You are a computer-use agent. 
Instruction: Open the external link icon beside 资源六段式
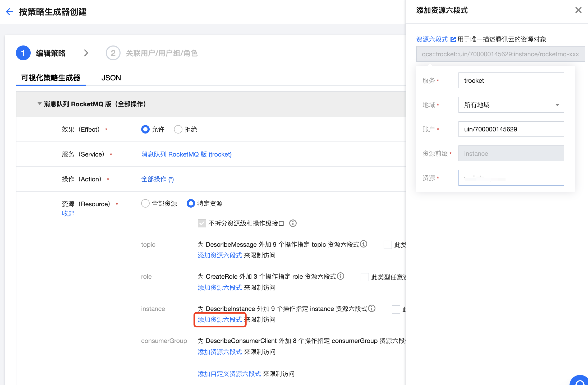453,39
